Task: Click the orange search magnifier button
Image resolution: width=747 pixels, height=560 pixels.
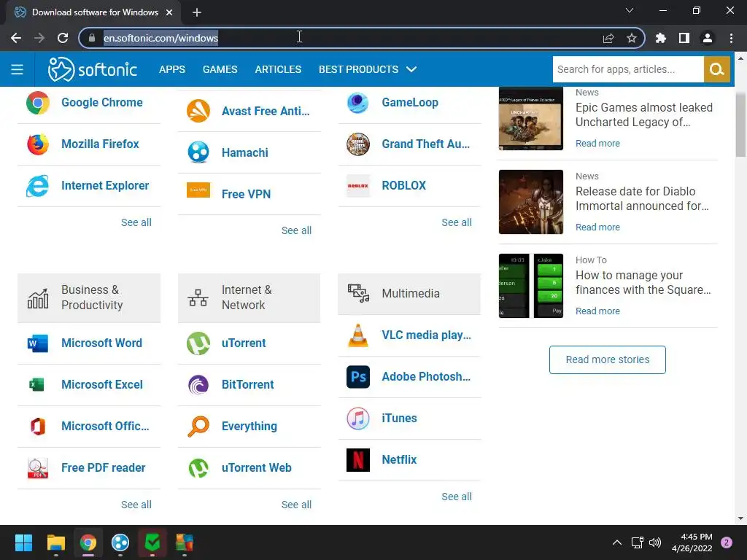Action: [716, 69]
